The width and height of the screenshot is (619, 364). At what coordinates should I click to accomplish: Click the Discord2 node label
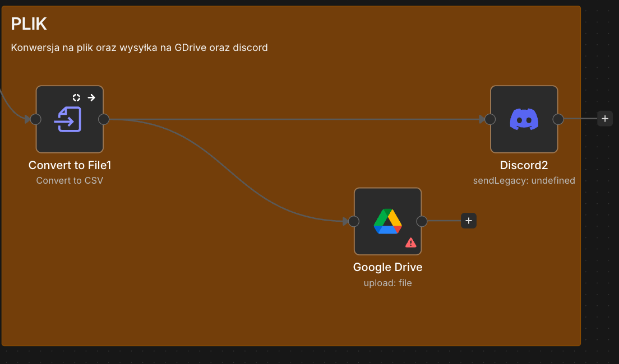[x=524, y=165]
